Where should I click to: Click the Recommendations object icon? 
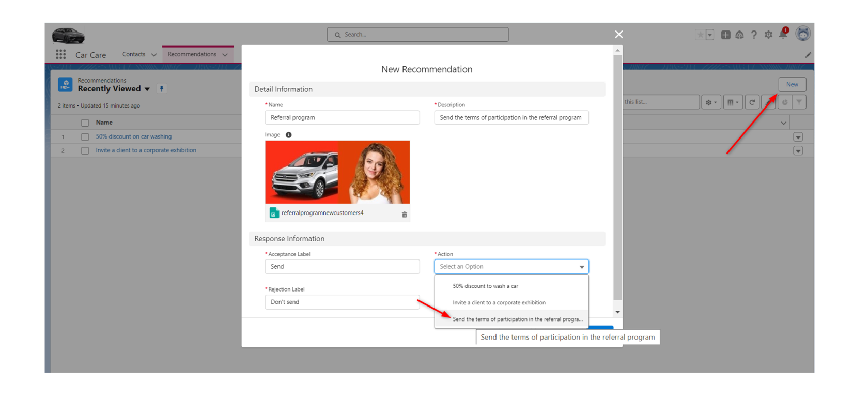(65, 85)
